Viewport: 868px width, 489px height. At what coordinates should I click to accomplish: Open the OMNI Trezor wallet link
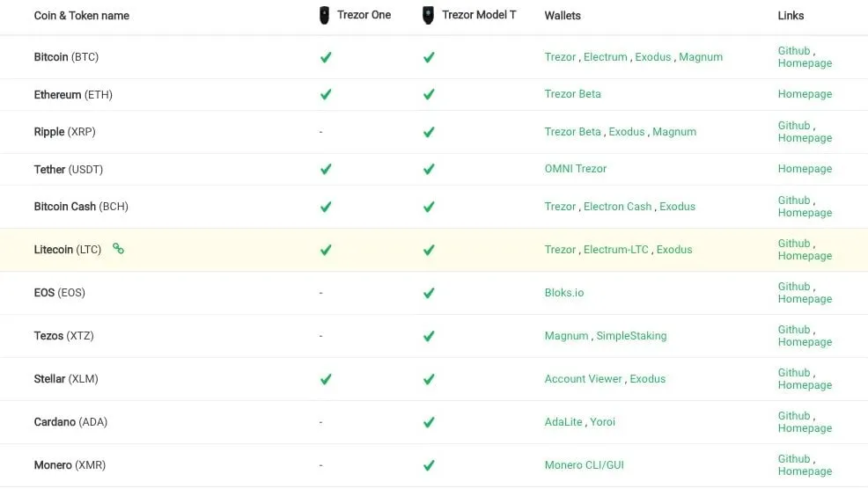(x=576, y=169)
